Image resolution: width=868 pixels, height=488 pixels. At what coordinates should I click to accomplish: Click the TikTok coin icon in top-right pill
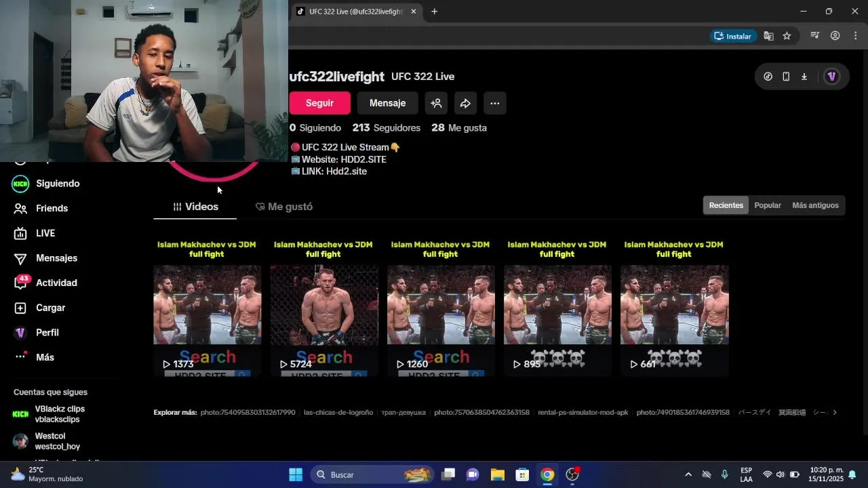[768, 77]
